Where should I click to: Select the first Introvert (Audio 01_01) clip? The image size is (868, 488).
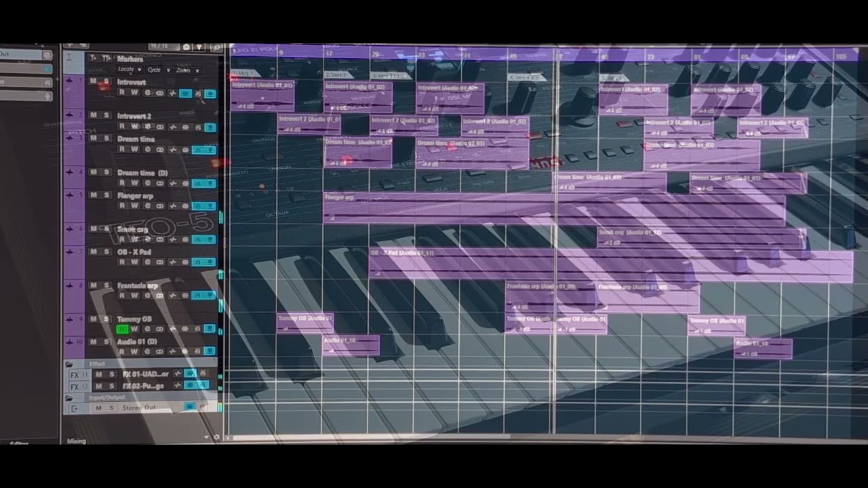[262, 96]
